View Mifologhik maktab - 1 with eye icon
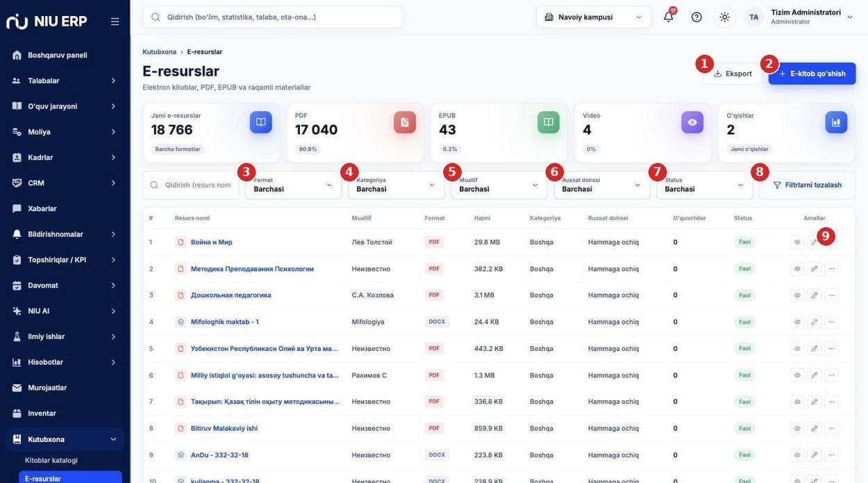 (797, 322)
